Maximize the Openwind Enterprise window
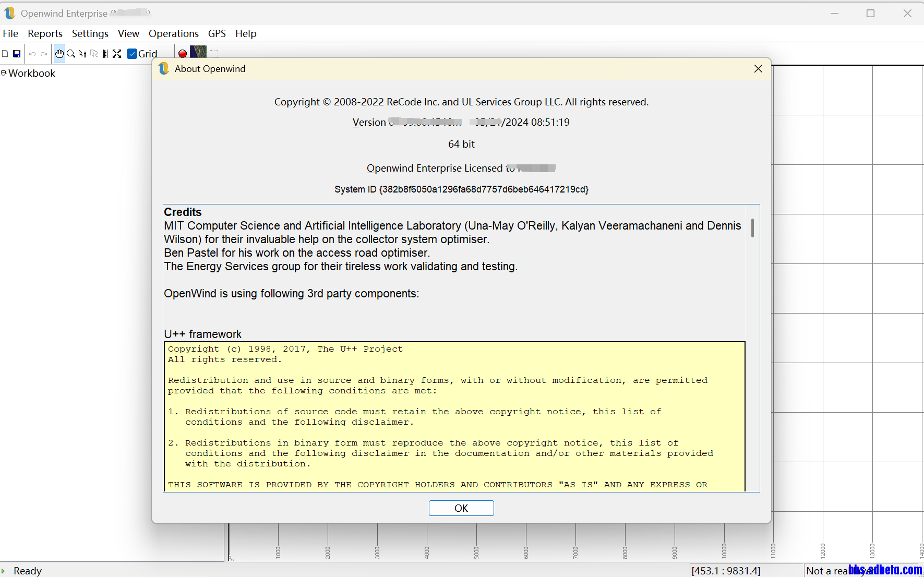The width and height of the screenshot is (924, 577). [870, 13]
